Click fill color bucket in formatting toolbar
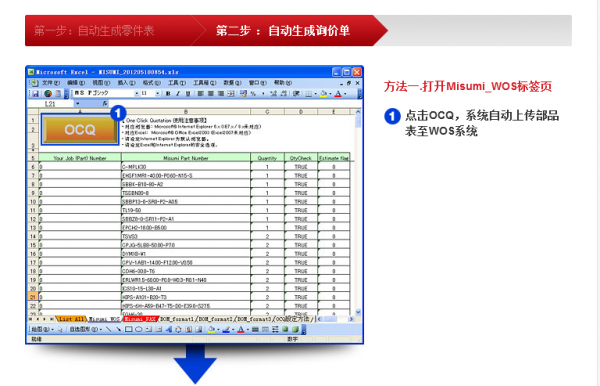This screenshot has width=600, height=386. (x=323, y=93)
